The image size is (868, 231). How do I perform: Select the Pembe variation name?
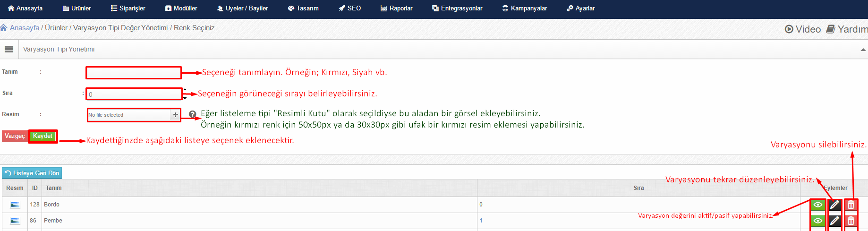[53, 221]
